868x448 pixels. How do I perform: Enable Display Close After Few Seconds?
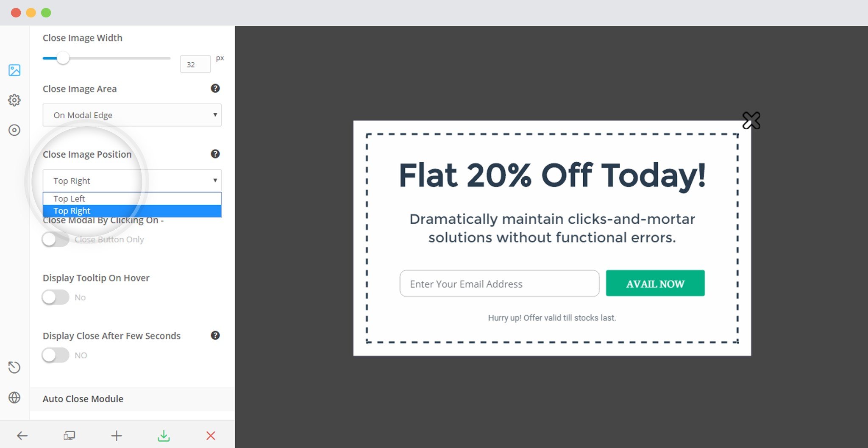coord(56,355)
